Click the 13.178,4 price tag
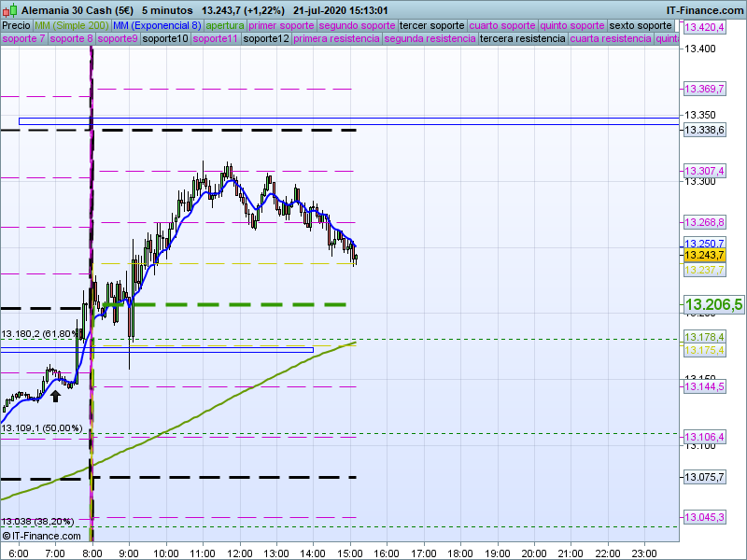This screenshot has height=560, width=747. (704, 337)
